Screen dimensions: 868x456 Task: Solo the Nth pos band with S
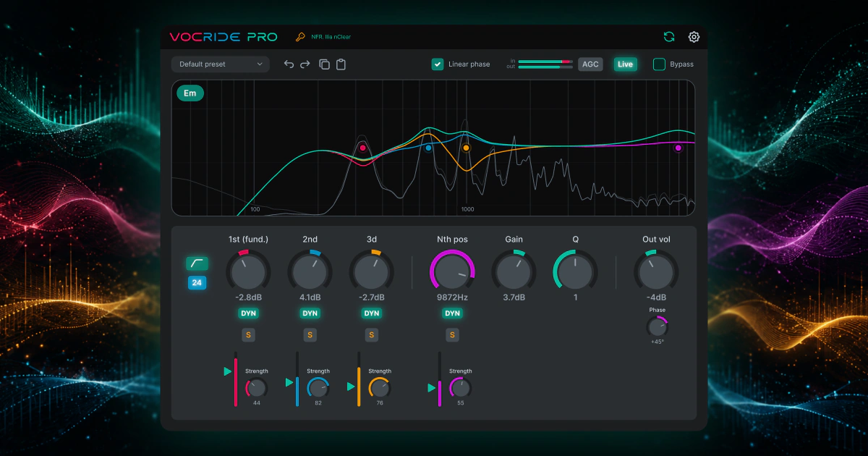[x=452, y=335]
